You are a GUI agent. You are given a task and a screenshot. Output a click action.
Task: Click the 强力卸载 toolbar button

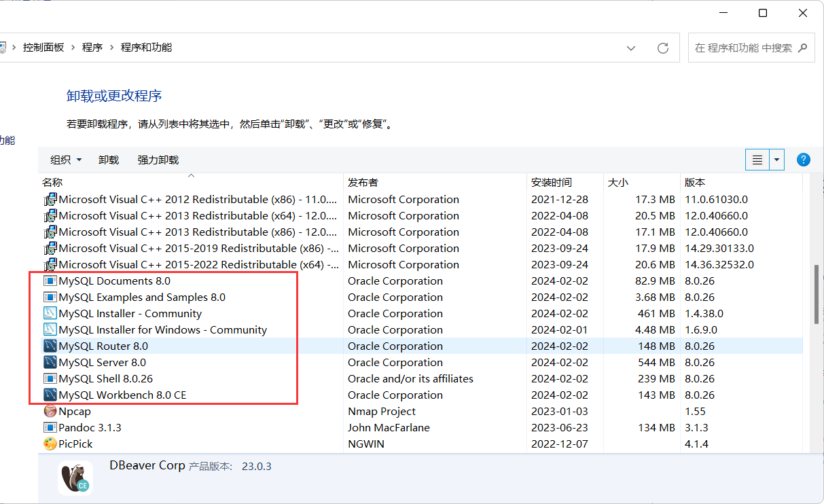coord(158,160)
